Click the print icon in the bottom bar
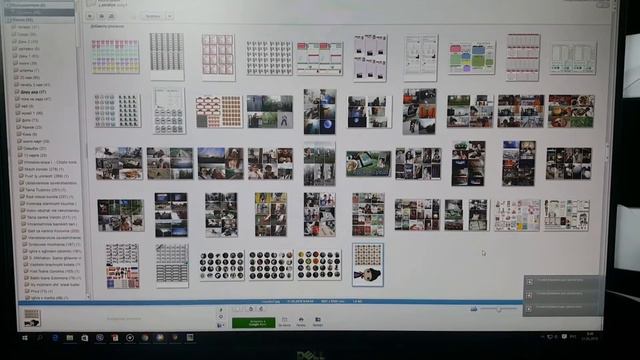This screenshot has width=640, height=360. [301, 321]
